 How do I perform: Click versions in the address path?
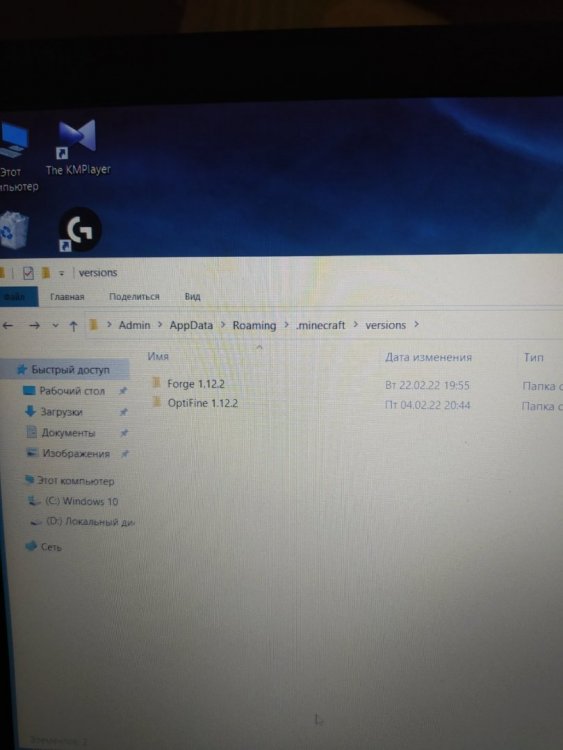pyautogui.click(x=385, y=325)
